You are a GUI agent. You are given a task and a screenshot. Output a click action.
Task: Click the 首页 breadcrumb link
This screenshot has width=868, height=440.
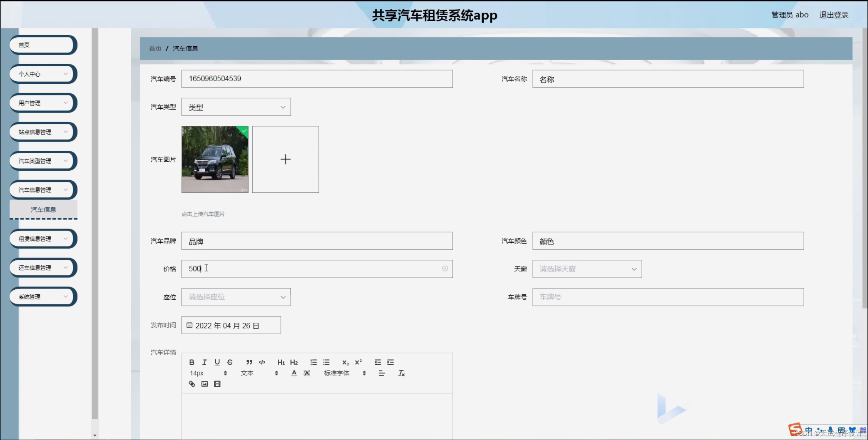[x=155, y=48]
